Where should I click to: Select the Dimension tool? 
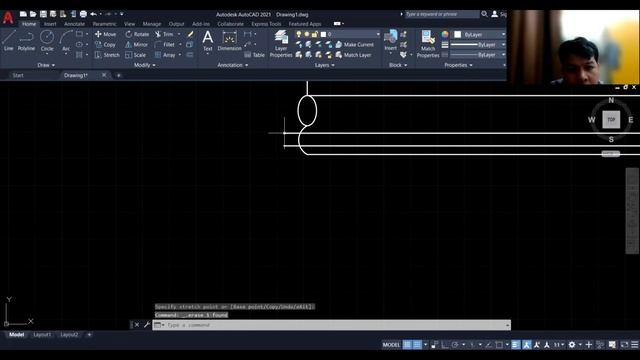(229, 41)
